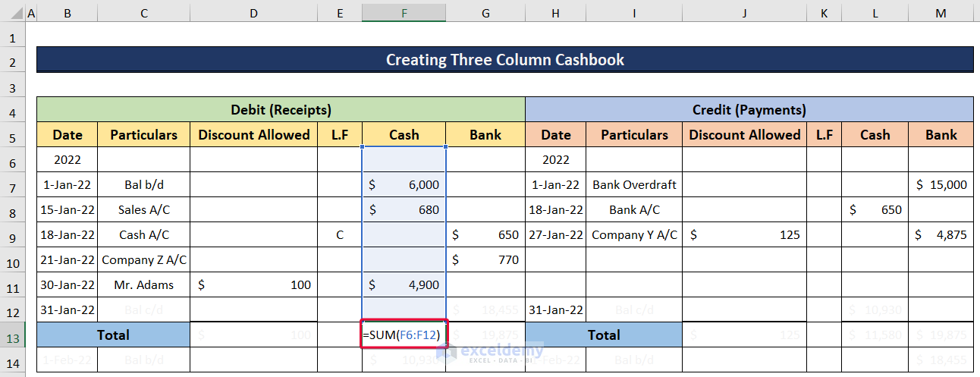This screenshot has width=980, height=377.
Task: Click the $680 cash cell
Action: [x=404, y=209]
